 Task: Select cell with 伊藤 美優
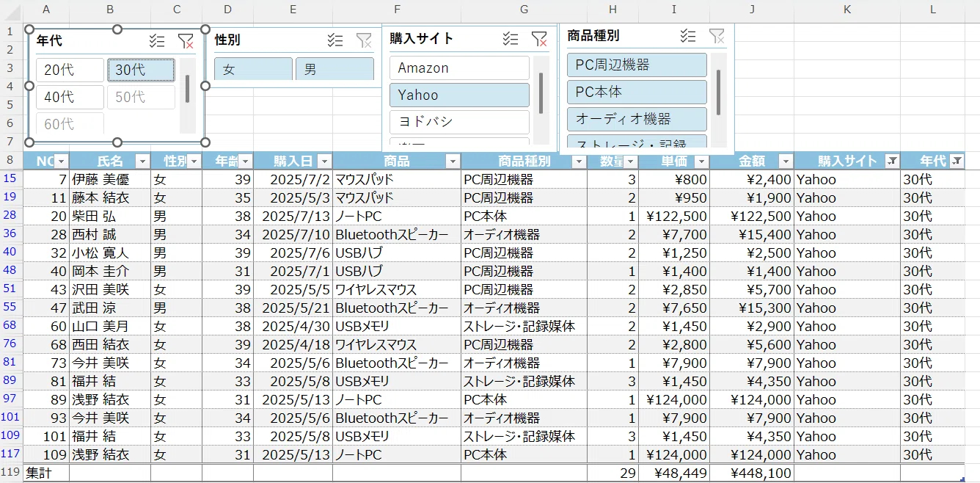[110, 179]
